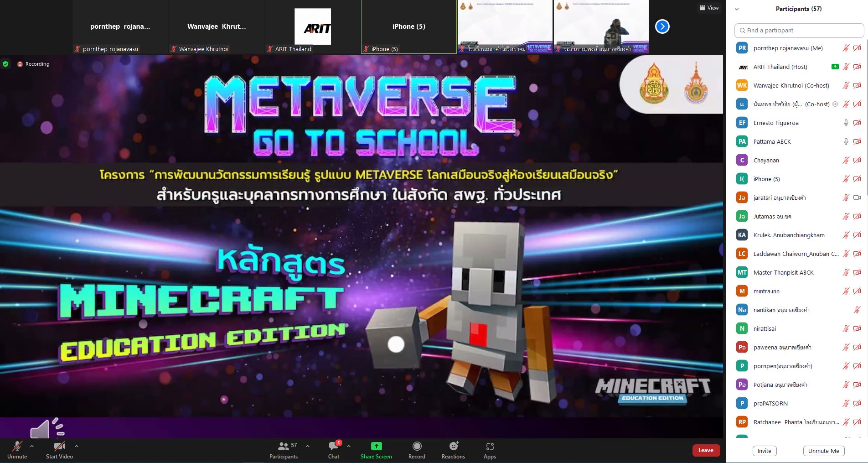Click the speaker audio icon on shared screen
The width and height of the screenshot is (868, 463).
click(47, 428)
